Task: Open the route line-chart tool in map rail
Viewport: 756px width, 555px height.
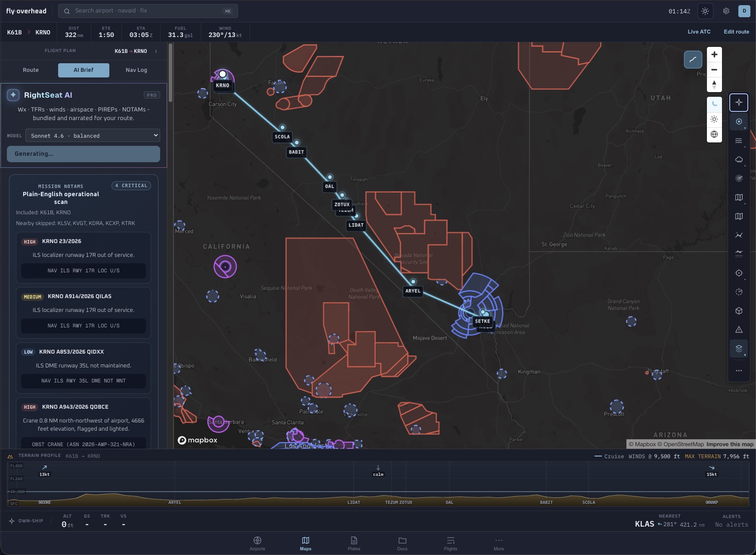Action: 739,235
